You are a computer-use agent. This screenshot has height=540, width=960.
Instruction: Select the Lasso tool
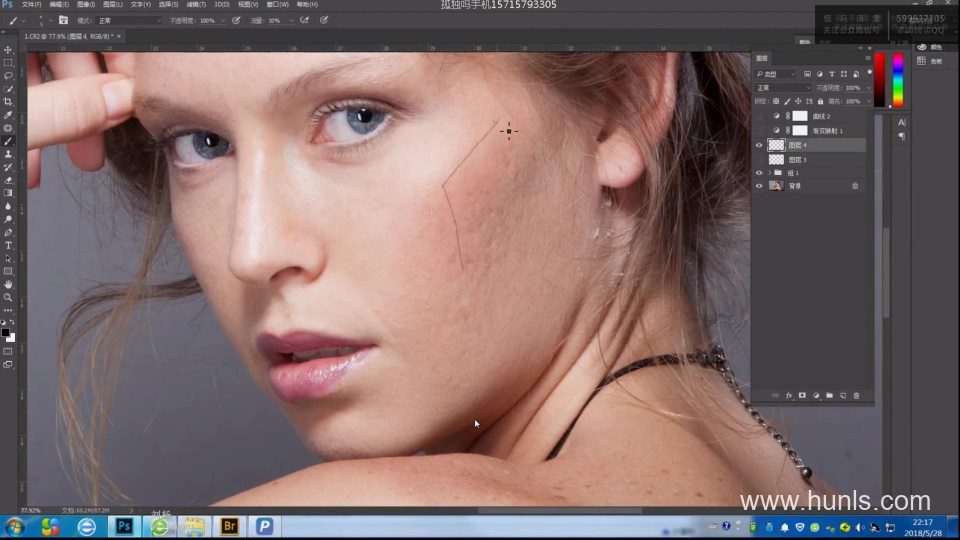coord(8,75)
